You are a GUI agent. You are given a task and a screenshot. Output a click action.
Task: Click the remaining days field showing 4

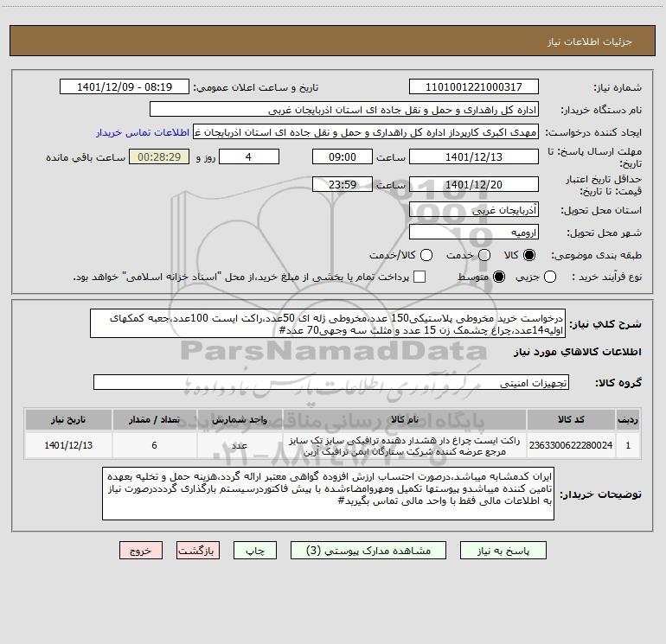pyautogui.click(x=249, y=156)
